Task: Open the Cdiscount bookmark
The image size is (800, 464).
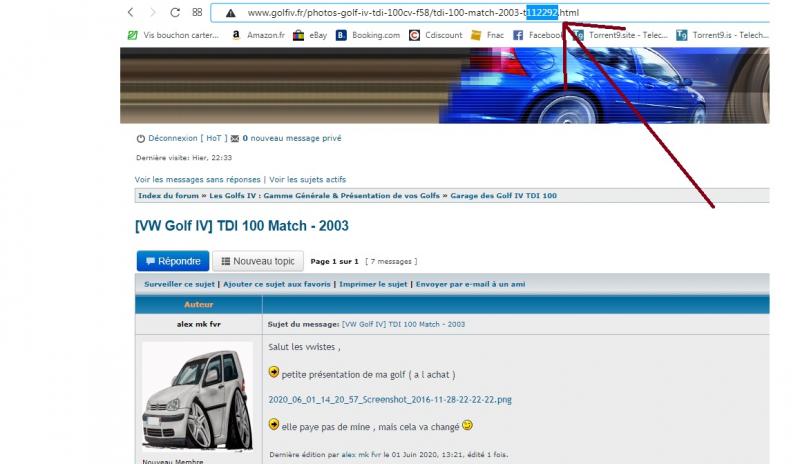Action: point(443,35)
